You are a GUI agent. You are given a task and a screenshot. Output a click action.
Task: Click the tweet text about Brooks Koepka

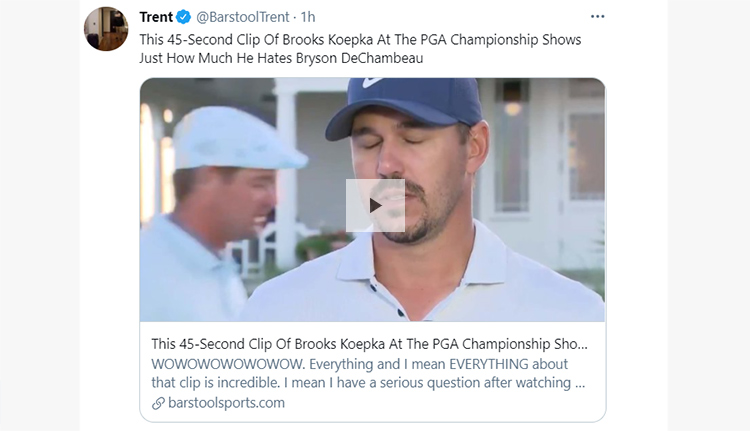(x=360, y=49)
